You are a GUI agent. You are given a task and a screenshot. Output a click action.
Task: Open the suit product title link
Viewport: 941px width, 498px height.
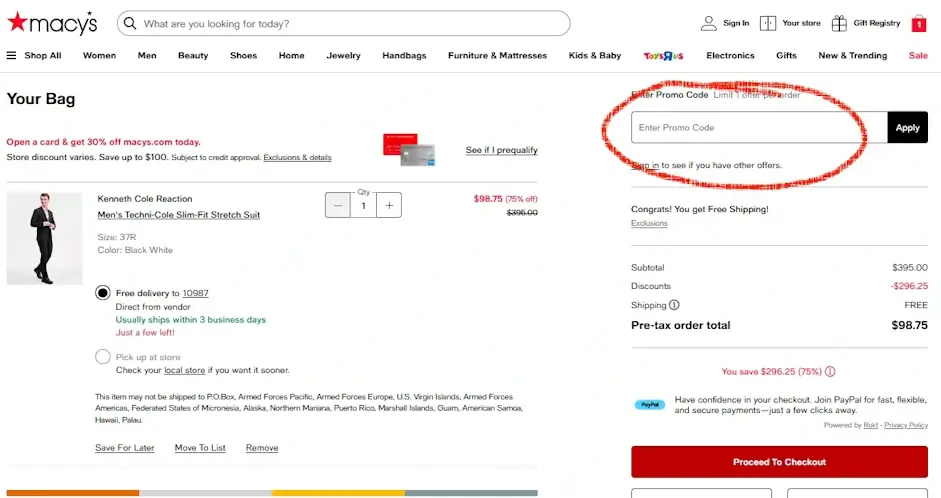point(179,215)
